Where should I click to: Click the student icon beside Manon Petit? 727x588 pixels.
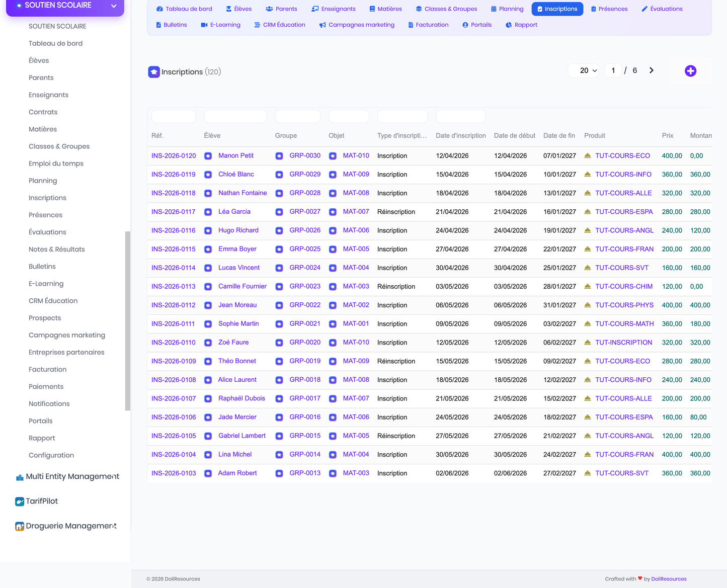pyautogui.click(x=208, y=156)
